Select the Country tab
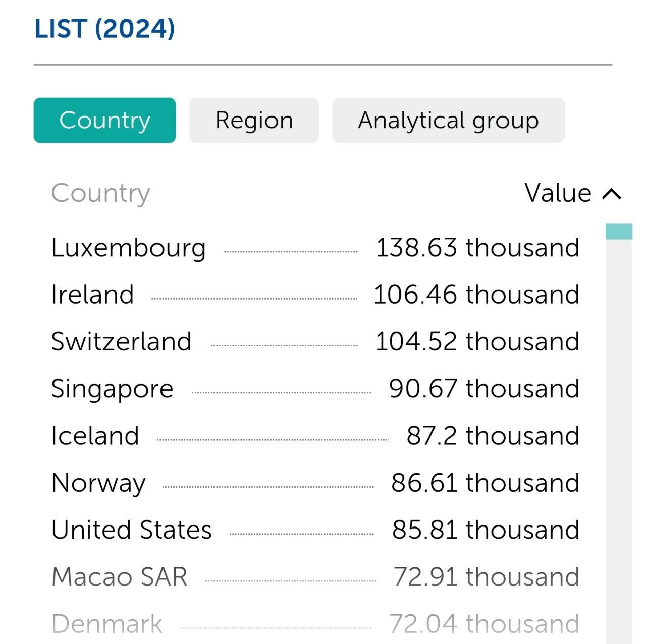 tap(104, 121)
